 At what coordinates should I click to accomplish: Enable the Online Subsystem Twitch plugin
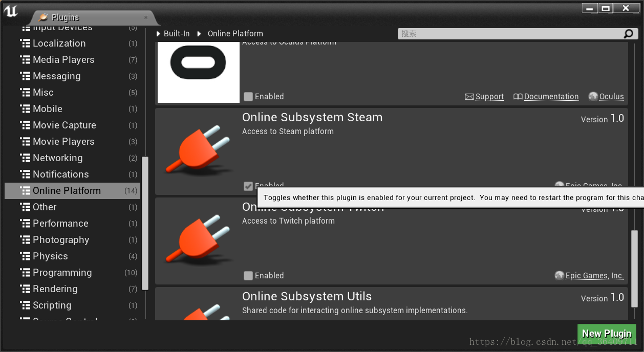coord(248,276)
